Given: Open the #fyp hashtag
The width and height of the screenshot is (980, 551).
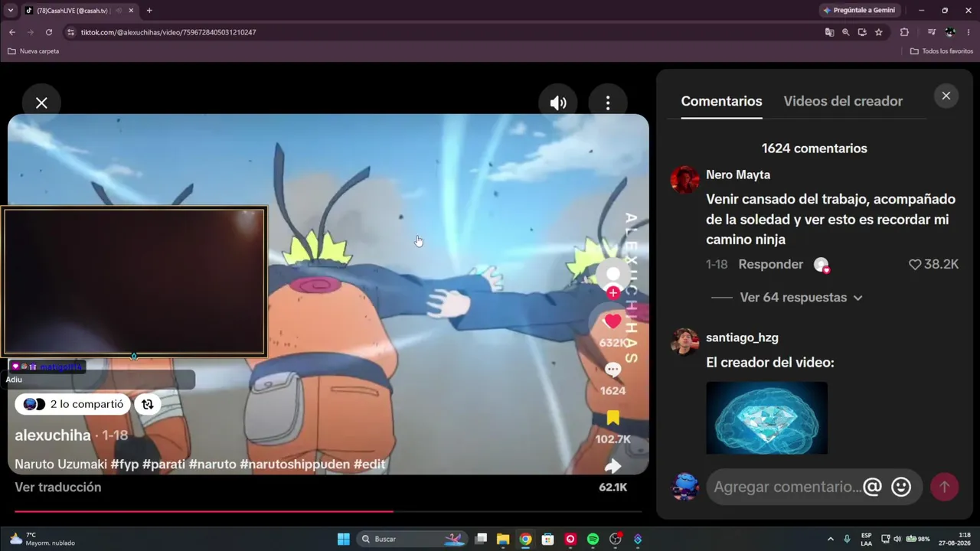Looking at the screenshot, I should pyautogui.click(x=124, y=465).
